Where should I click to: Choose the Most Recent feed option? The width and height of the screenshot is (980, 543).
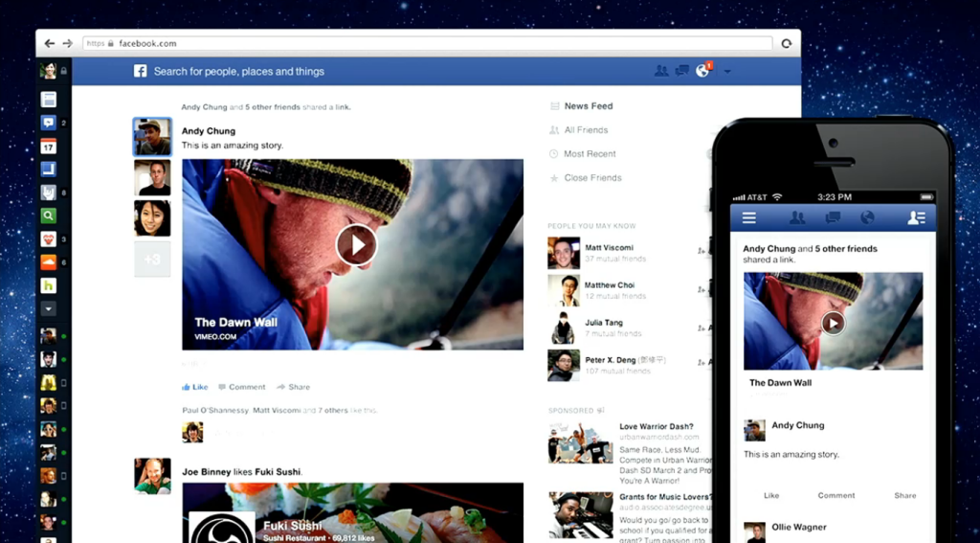[x=590, y=154]
